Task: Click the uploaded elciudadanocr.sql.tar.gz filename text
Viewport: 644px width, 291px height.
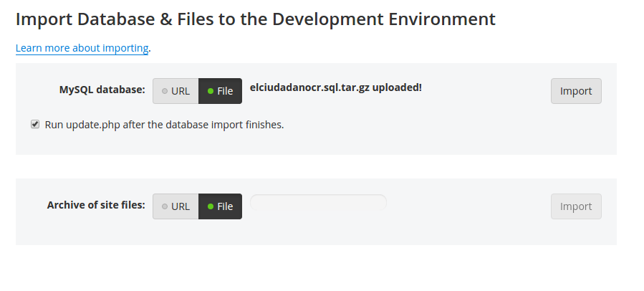Action: tap(309, 87)
